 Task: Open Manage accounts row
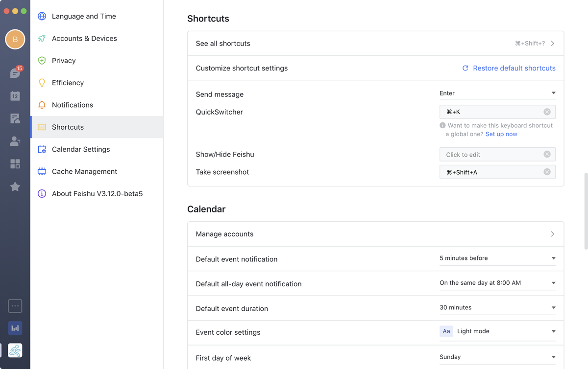pyautogui.click(x=375, y=234)
